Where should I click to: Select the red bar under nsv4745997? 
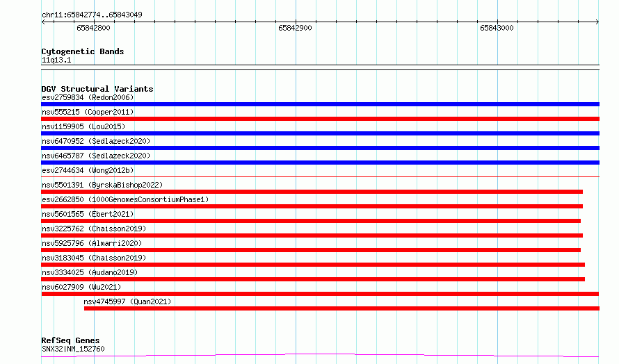(x=342, y=308)
